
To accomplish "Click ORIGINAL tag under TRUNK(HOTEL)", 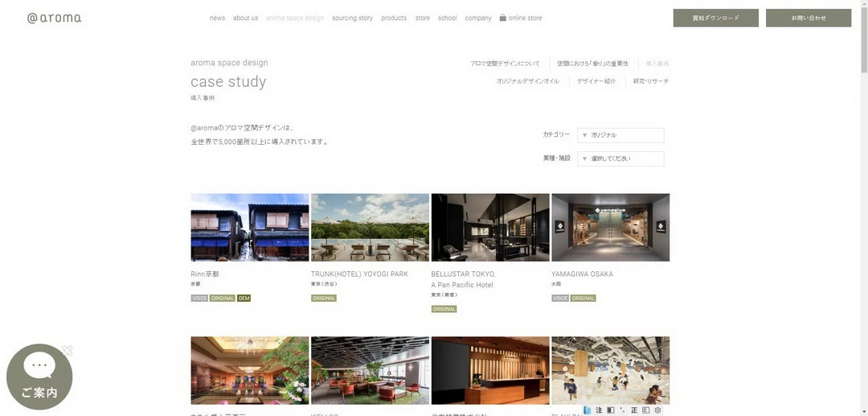I will (x=324, y=298).
